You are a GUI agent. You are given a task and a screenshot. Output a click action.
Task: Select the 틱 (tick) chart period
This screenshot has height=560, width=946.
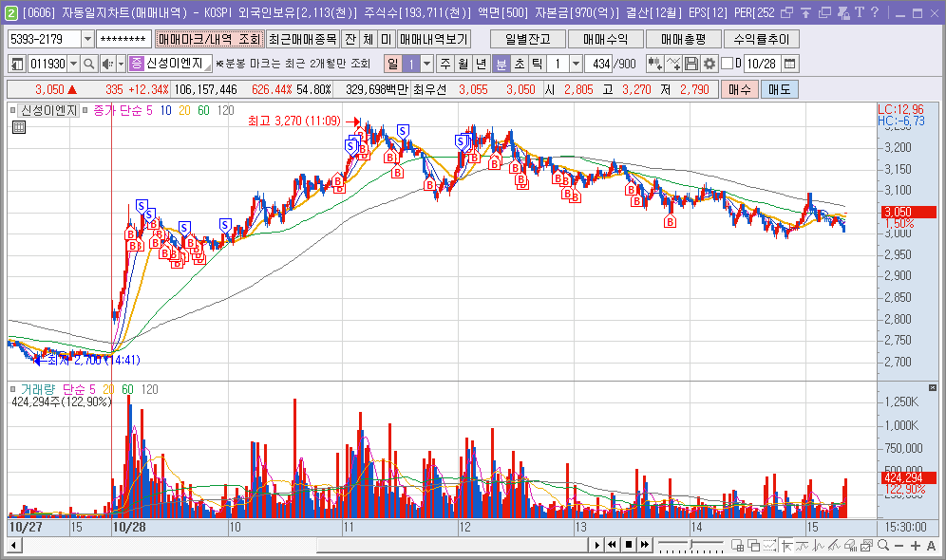tap(537, 64)
